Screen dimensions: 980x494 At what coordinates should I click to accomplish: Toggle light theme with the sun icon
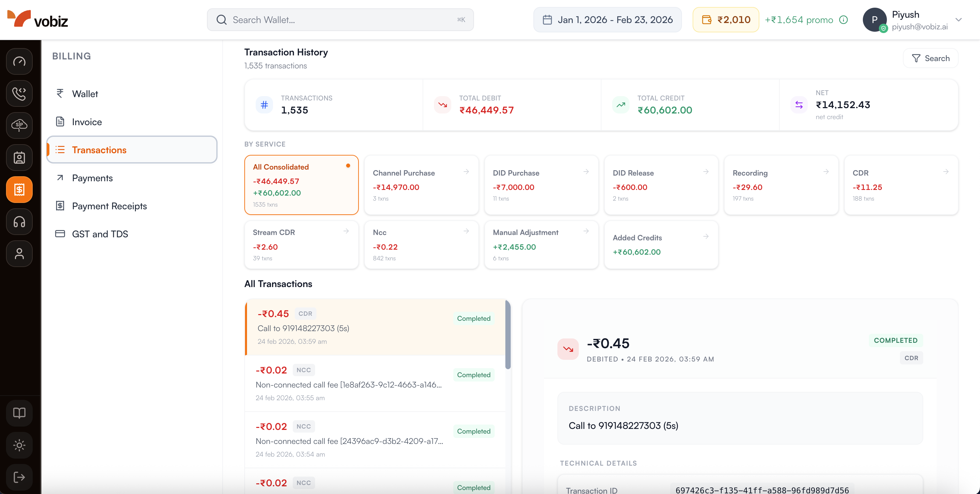tap(19, 445)
